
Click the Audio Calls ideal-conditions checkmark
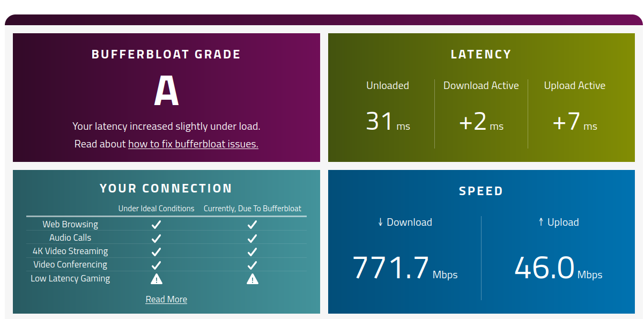tap(156, 238)
